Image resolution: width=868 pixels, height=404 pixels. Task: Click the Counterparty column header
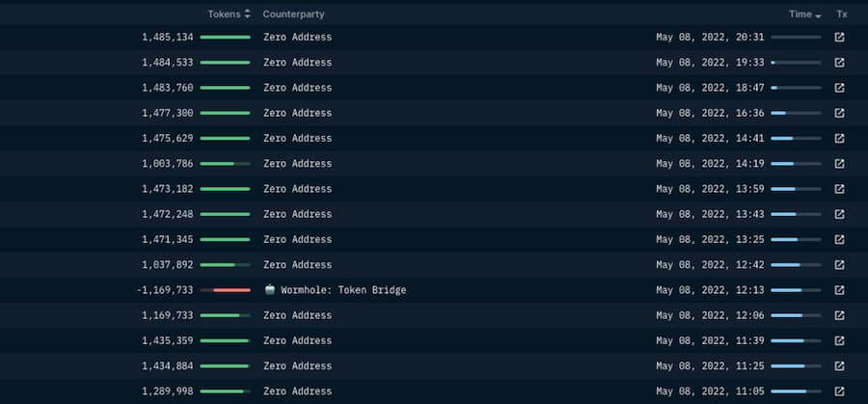[x=293, y=14]
